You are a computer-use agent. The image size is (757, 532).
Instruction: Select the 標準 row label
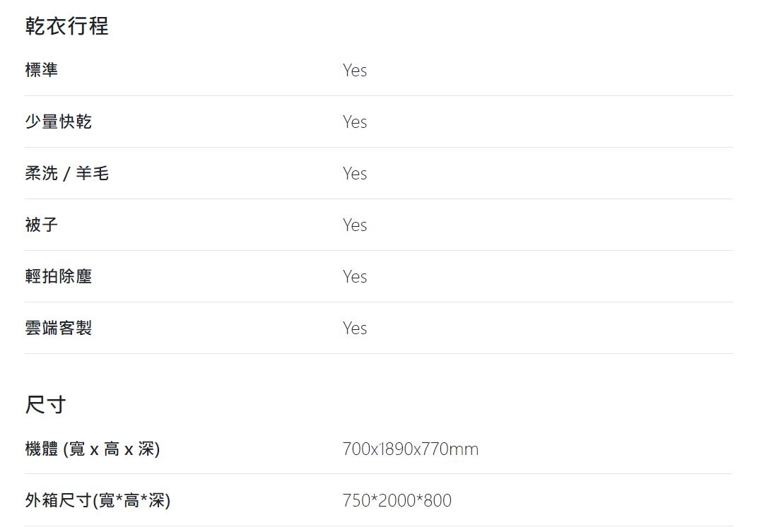coord(42,70)
